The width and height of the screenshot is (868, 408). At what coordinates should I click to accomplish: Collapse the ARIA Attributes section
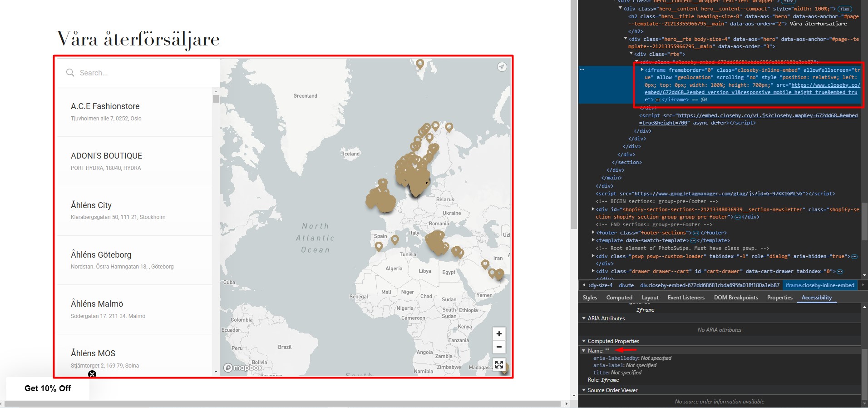click(584, 318)
